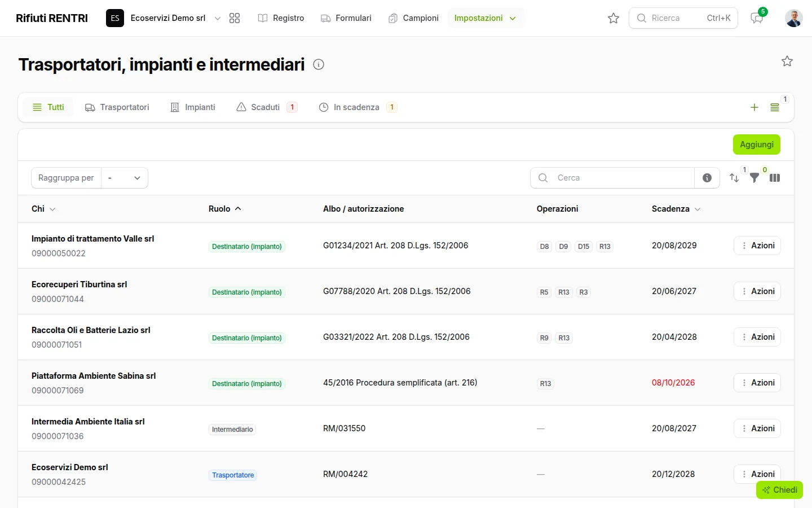
Task: Open the user profile avatar
Action: 794,18
